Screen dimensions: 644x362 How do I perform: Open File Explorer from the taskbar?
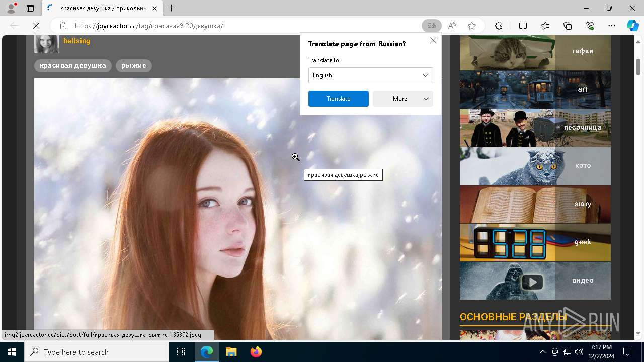click(231, 352)
